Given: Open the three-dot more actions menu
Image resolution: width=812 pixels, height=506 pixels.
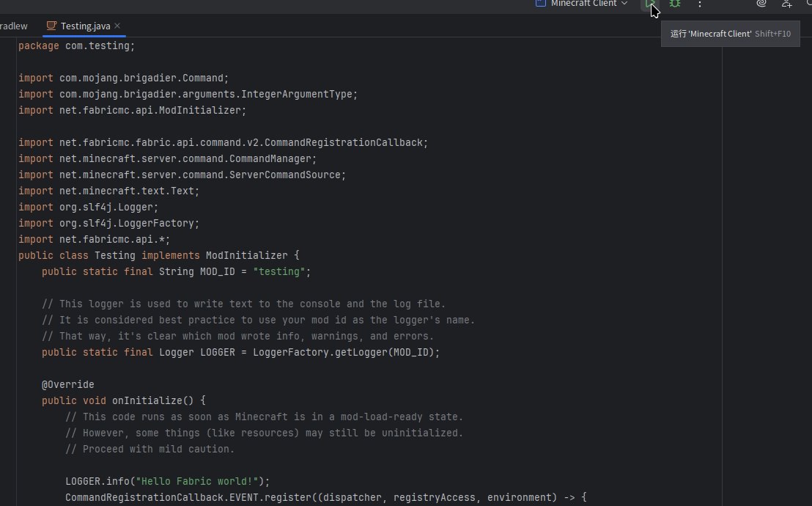Looking at the screenshot, I should tap(700, 4).
